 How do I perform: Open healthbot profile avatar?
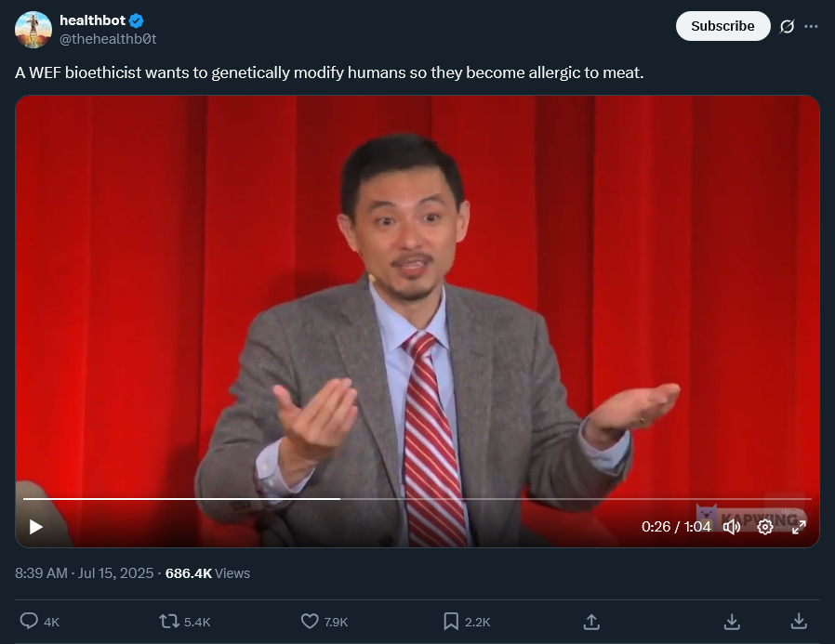point(33,30)
